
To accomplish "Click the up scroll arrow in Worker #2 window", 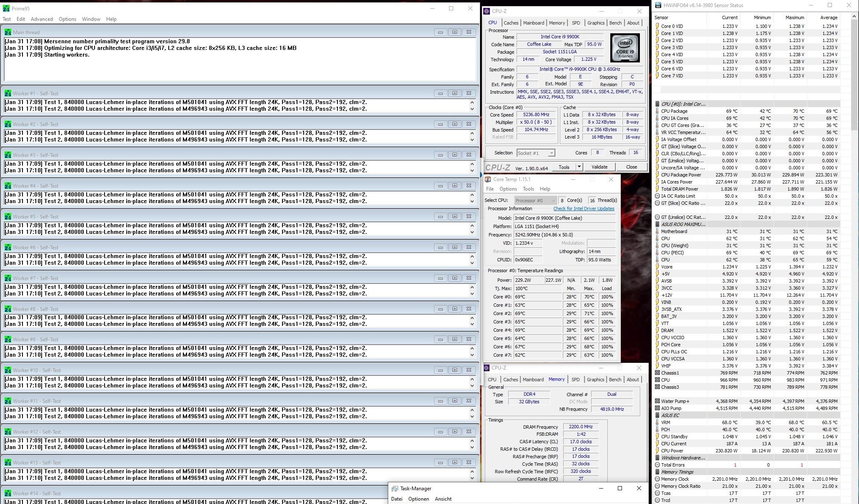I will [472, 133].
